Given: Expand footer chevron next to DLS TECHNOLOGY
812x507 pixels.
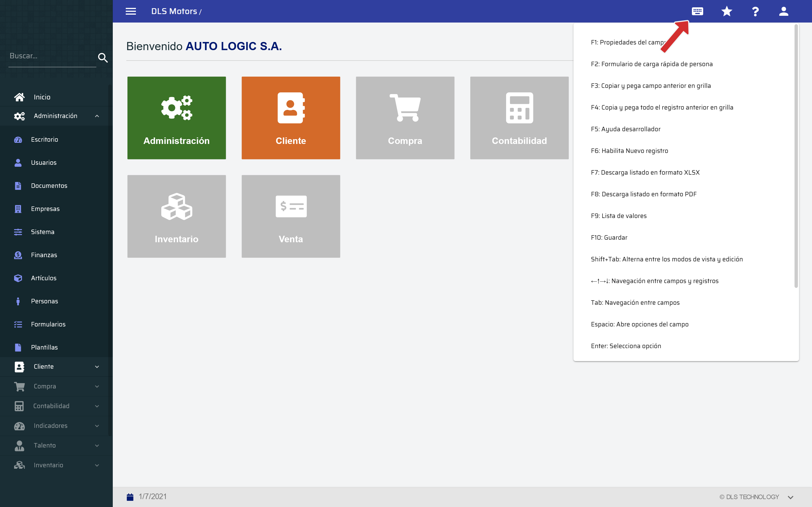Looking at the screenshot, I should click(x=790, y=497).
